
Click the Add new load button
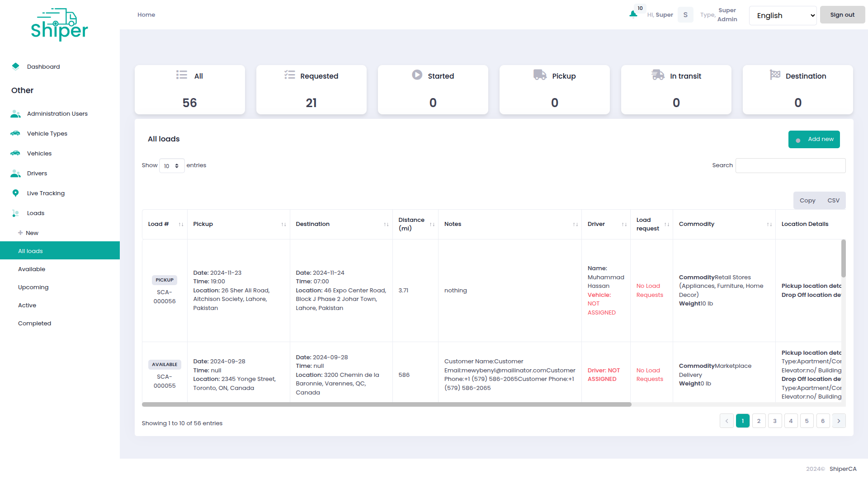(x=814, y=139)
